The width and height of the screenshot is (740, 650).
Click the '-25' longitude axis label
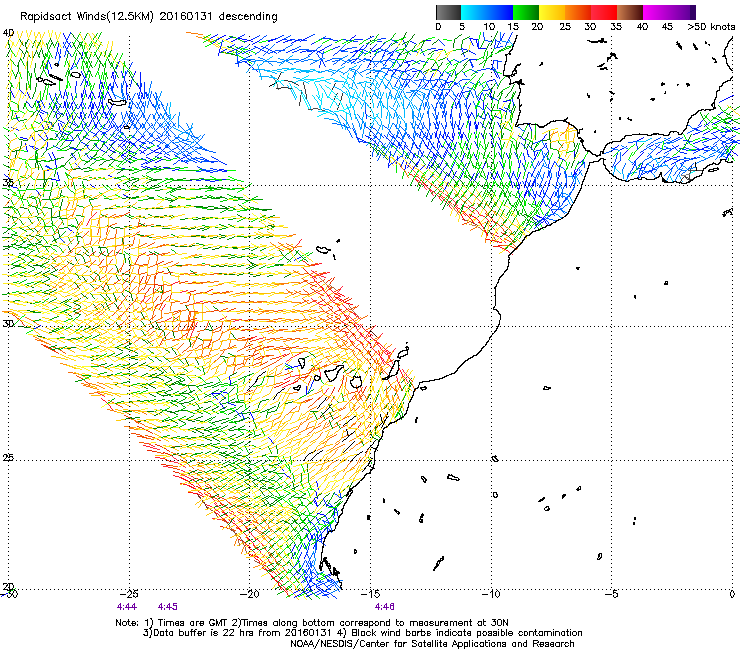point(129,594)
